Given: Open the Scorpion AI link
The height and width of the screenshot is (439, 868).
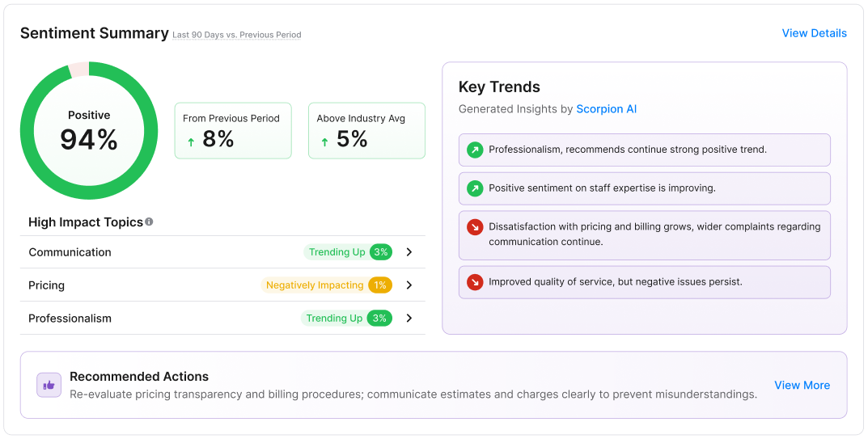Looking at the screenshot, I should pyautogui.click(x=606, y=109).
